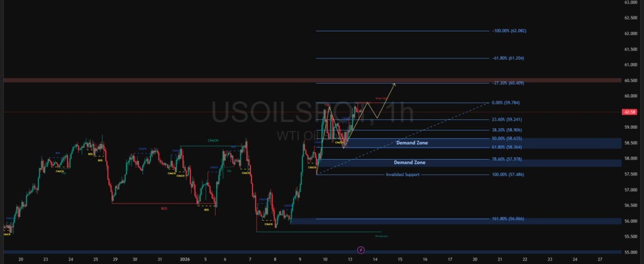Viewport: 644px width, 264px height.
Task: Select the 161.80% (56.066) extension label
Action: coord(508,219)
